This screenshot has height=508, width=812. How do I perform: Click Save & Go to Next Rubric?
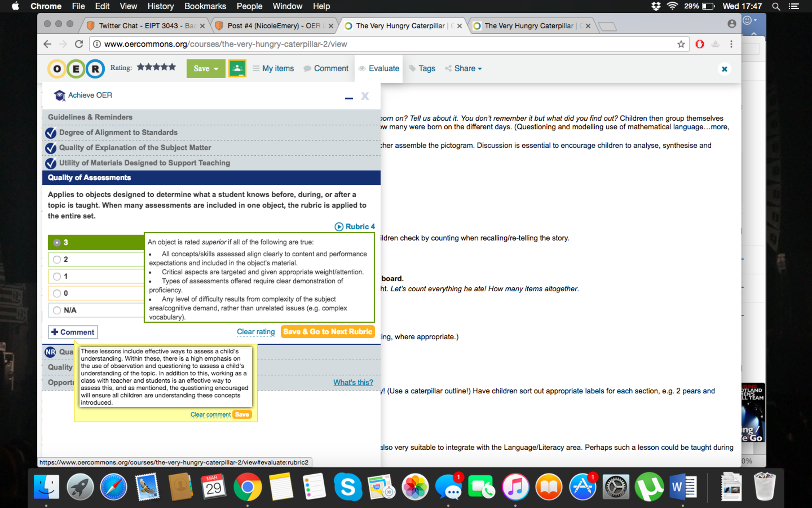point(327,331)
